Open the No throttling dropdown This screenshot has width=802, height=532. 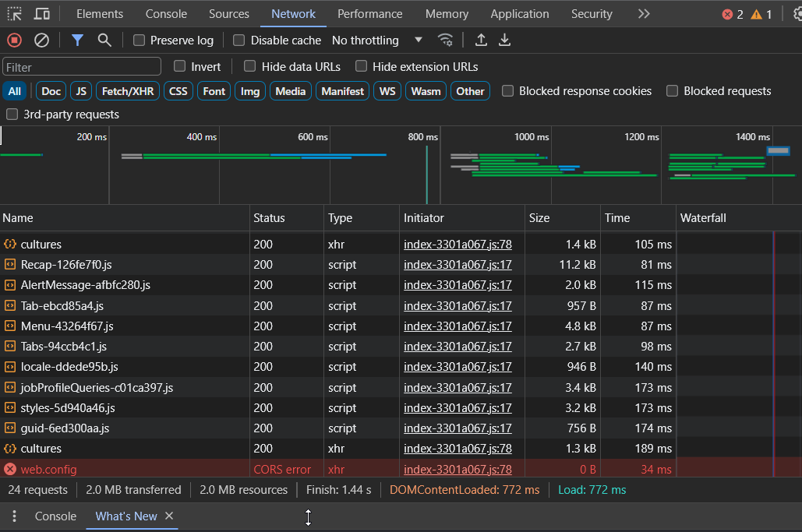(377, 40)
